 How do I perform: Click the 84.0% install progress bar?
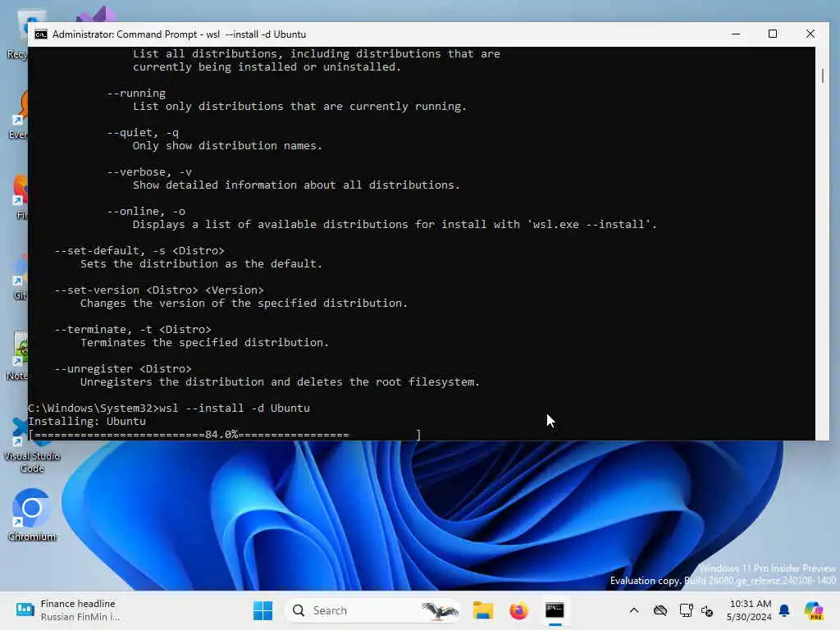click(225, 435)
